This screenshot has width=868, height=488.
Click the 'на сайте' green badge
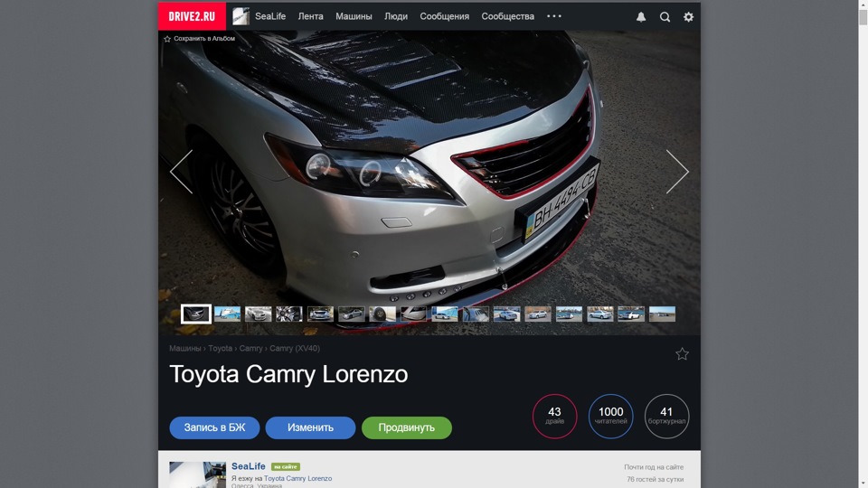click(286, 467)
